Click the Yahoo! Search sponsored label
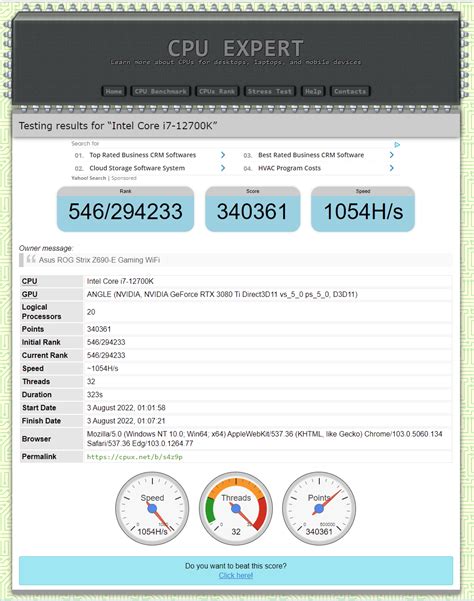The width and height of the screenshot is (474, 601). click(x=104, y=178)
